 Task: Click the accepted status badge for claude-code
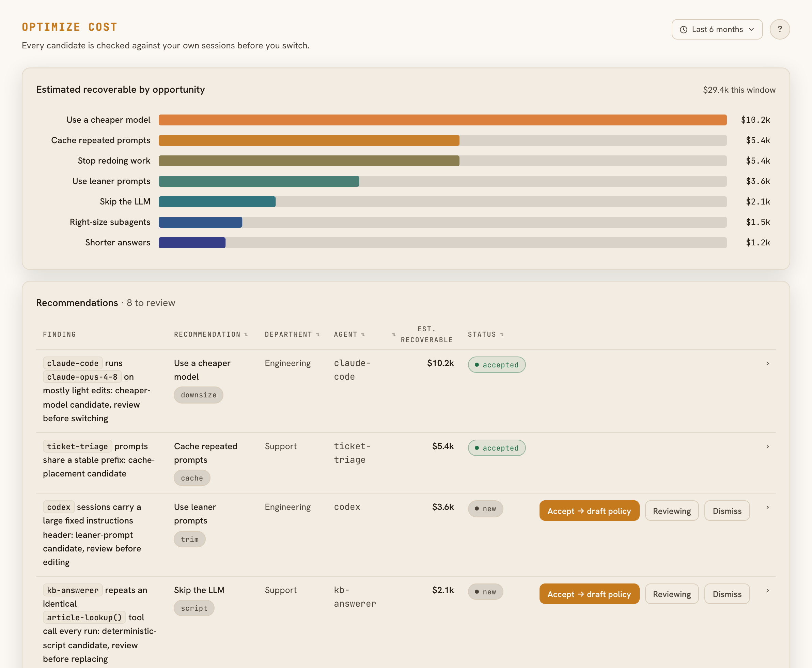(x=496, y=364)
